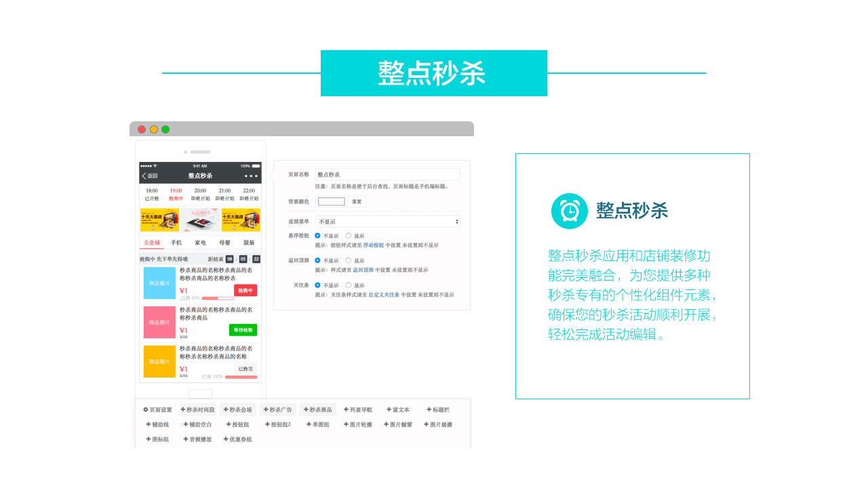This screenshot has width=868, height=488.
Task: Switch to the 手机 tab
Action: [176, 243]
